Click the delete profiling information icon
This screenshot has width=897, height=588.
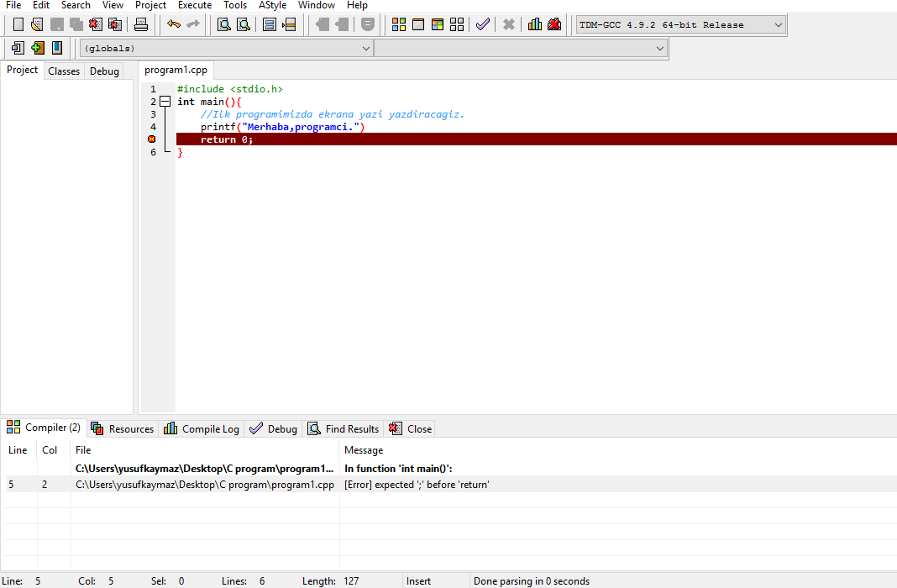click(x=554, y=24)
